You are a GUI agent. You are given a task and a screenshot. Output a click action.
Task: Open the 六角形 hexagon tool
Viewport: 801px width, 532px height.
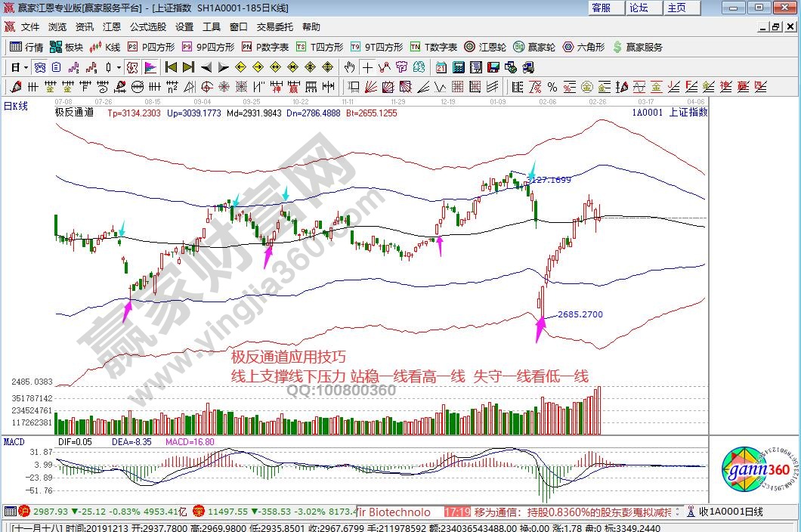pos(583,47)
